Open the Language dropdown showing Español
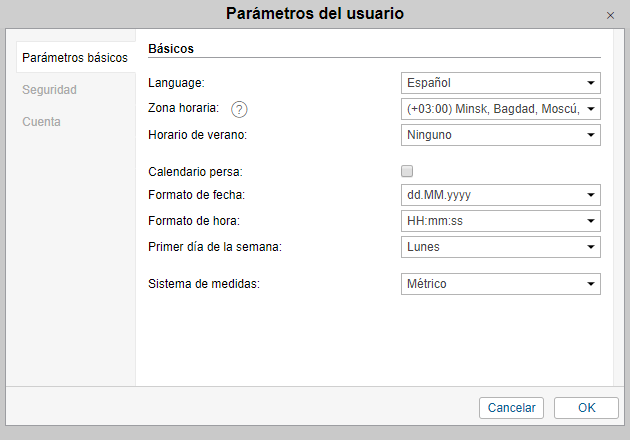Screen dimensions: 630x440 (x=501, y=83)
